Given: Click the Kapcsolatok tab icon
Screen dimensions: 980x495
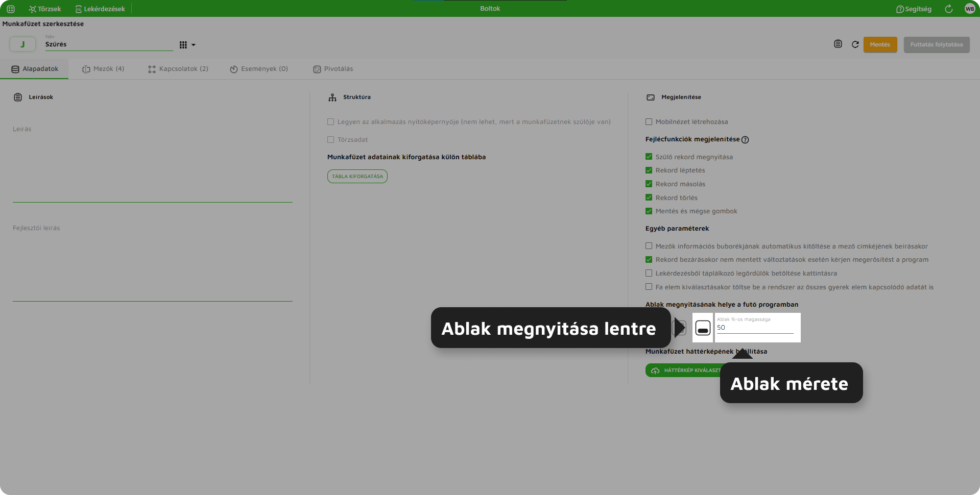Looking at the screenshot, I should pyautogui.click(x=152, y=69).
